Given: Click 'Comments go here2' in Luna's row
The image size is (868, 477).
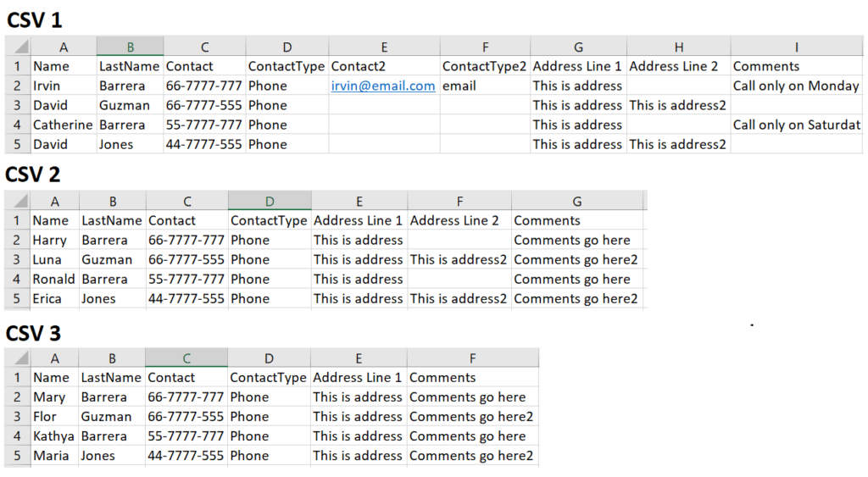Looking at the screenshot, I should pos(576,259).
